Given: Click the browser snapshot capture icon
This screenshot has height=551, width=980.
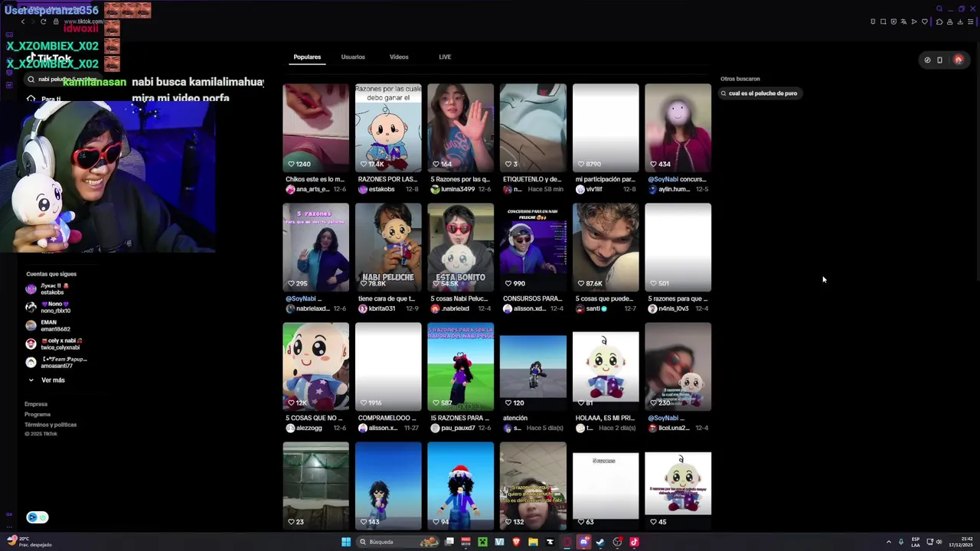Looking at the screenshot, I should point(883,21).
